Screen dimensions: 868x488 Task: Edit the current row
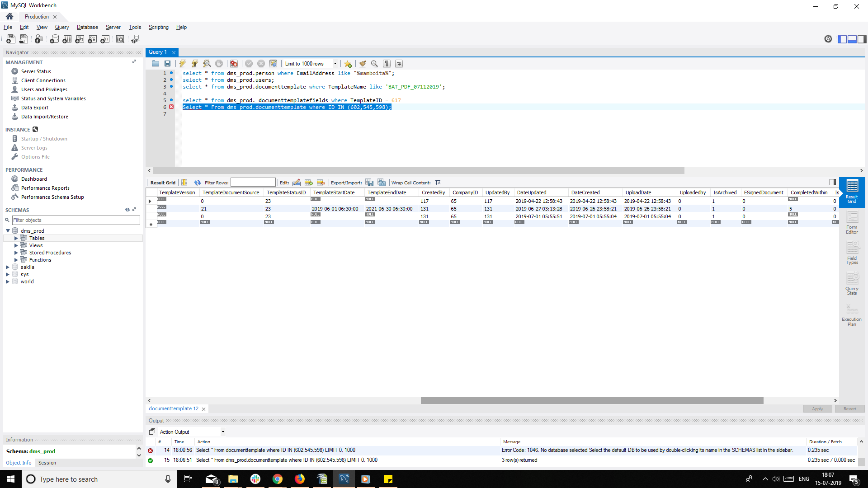pyautogui.click(x=297, y=183)
